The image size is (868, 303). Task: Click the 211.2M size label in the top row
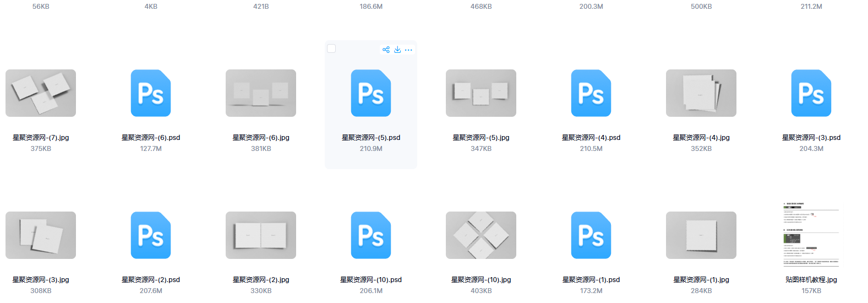click(x=811, y=7)
